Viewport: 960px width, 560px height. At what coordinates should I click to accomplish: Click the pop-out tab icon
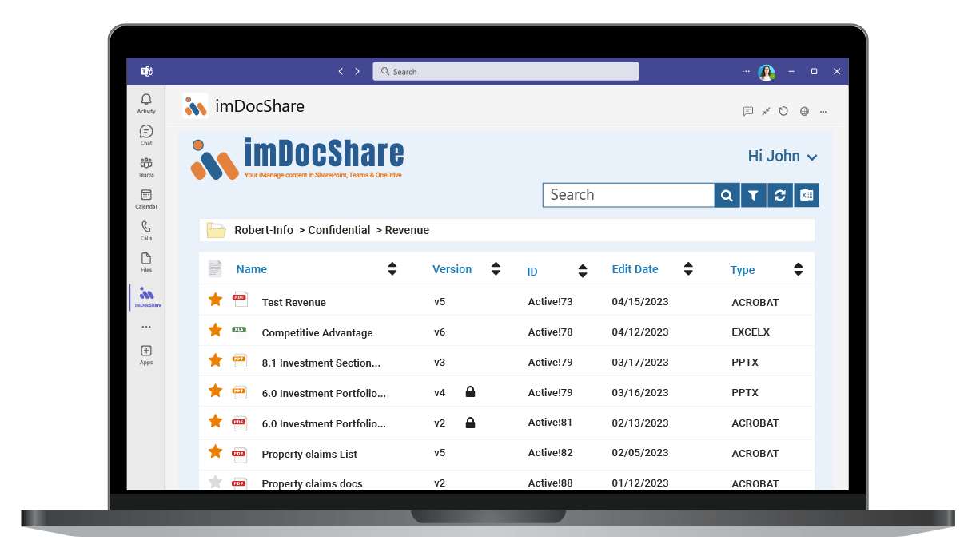pyautogui.click(x=766, y=111)
